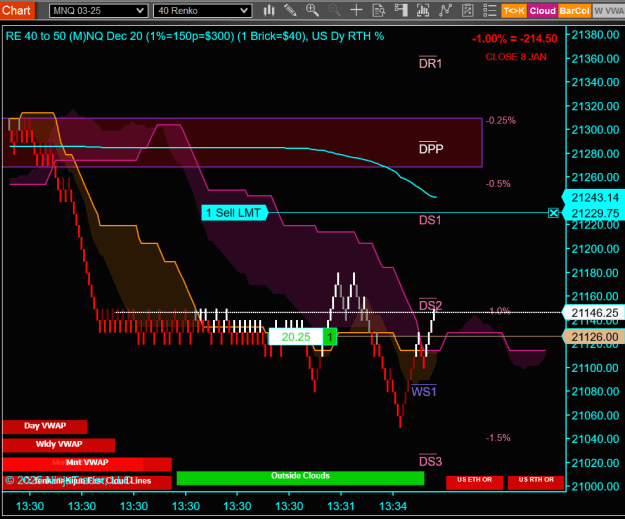Click the Cloud Lines red button
The height and width of the screenshot is (519, 625).
click(x=87, y=482)
